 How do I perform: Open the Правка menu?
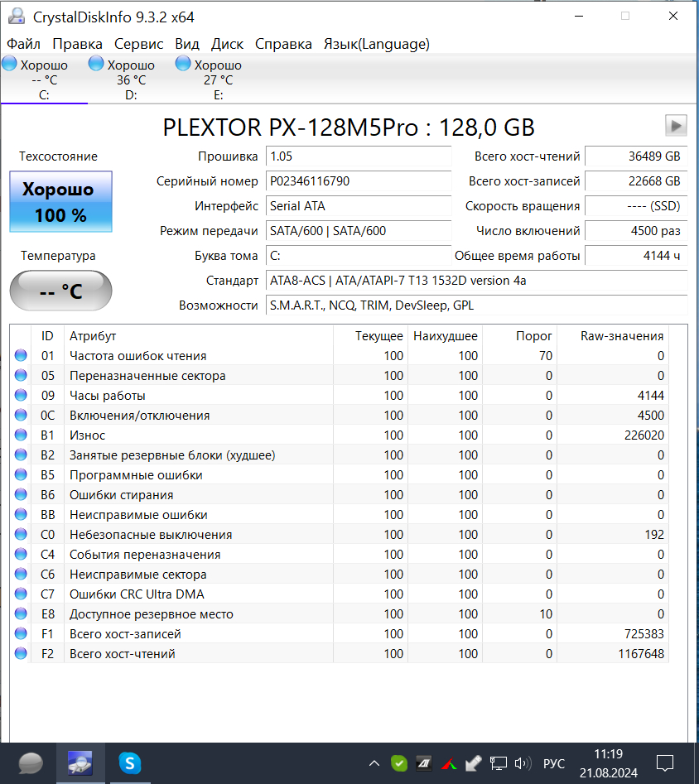(77, 44)
